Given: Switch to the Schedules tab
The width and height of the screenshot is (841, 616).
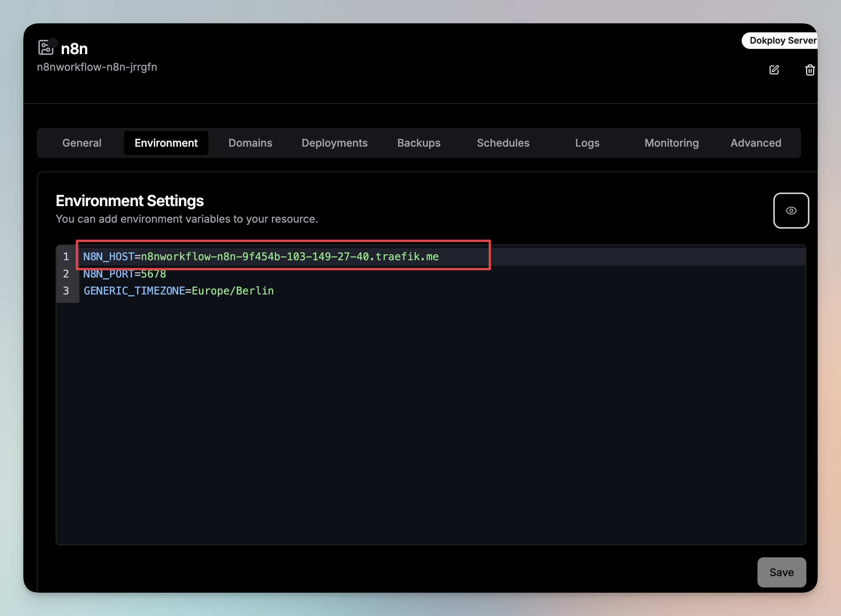Looking at the screenshot, I should pyautogui.click(x=503, y=143).
